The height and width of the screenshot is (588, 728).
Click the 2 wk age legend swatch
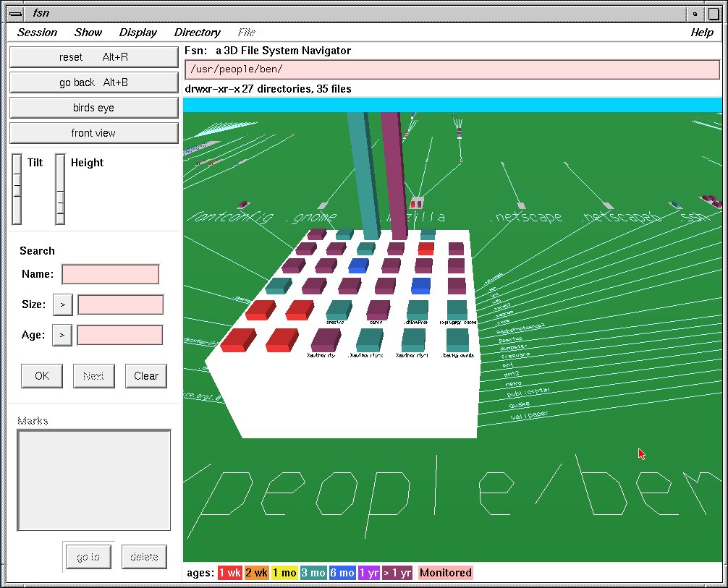pyautogui.click(x=257, y=573)
